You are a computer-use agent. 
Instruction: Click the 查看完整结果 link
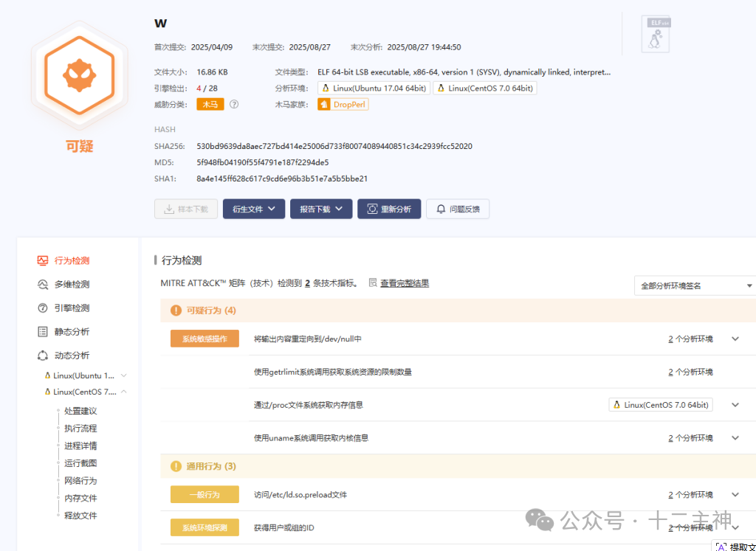coord(404,283)
